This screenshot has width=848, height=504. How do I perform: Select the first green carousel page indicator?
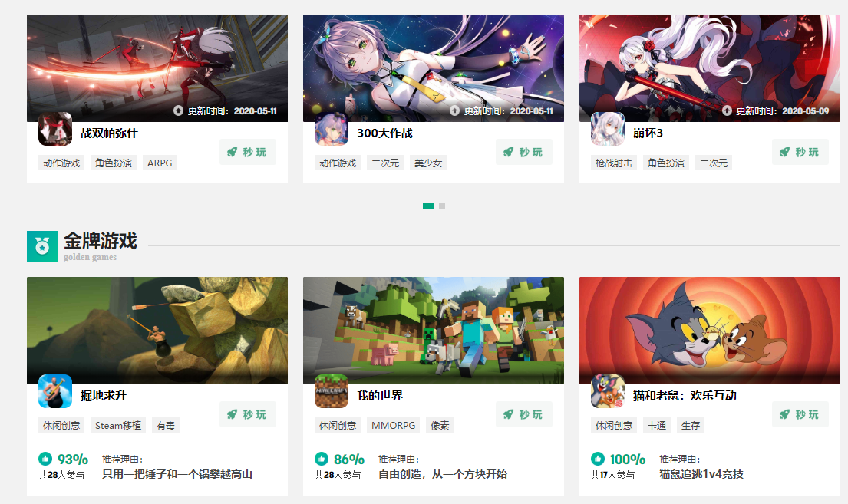pos(427,206)
